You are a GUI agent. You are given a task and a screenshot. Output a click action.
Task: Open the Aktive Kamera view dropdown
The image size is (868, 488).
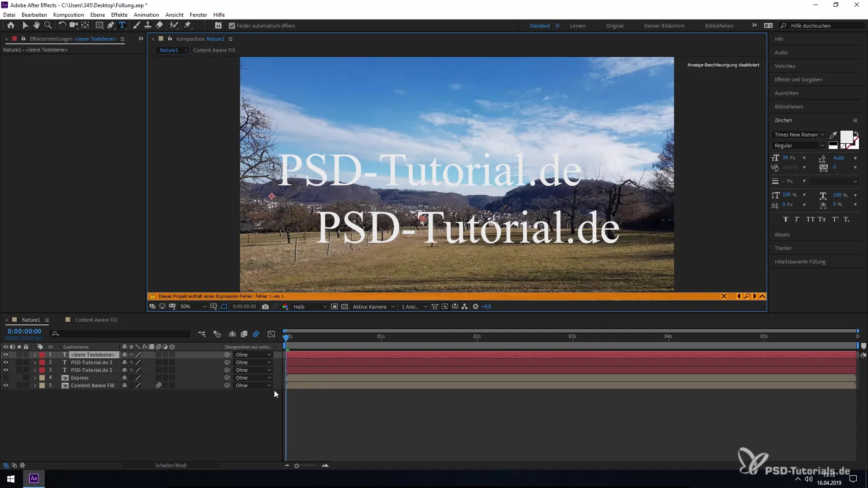(x=373, y=307)
